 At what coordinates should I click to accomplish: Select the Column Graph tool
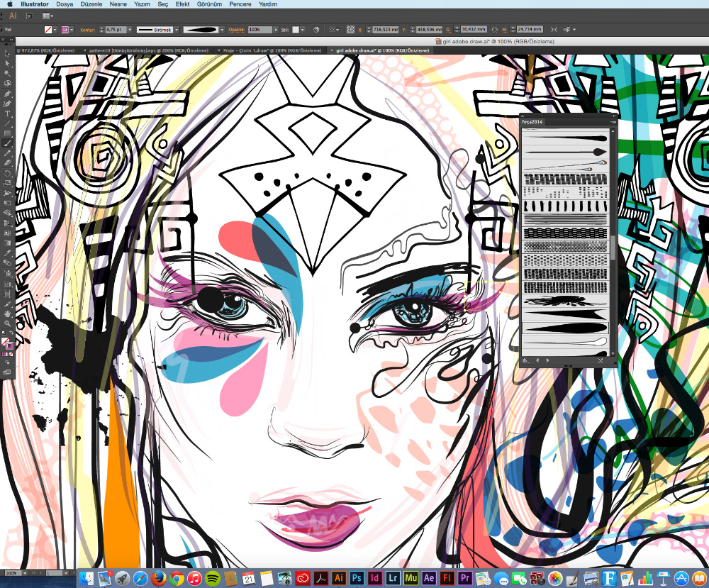[x=7, y=284]
